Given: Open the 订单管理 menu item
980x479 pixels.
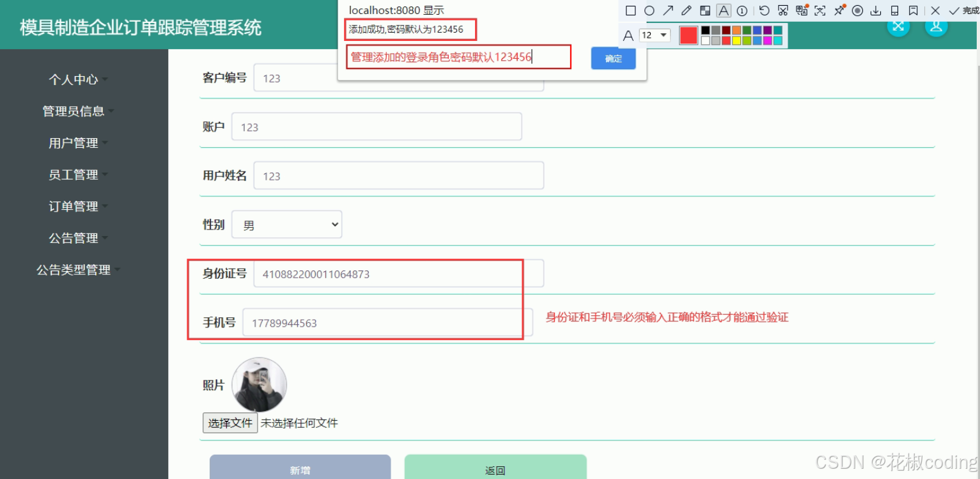Looking at the screenshot, I should 72,206.
